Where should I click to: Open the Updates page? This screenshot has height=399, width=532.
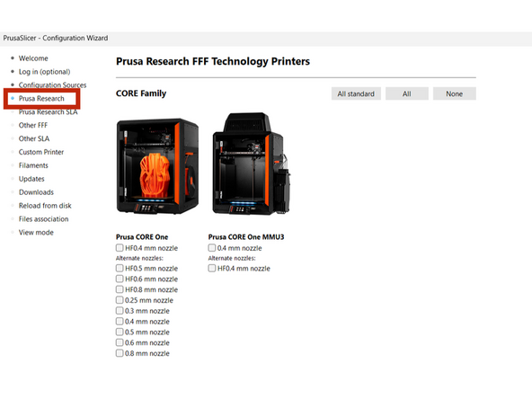(31, 179)
